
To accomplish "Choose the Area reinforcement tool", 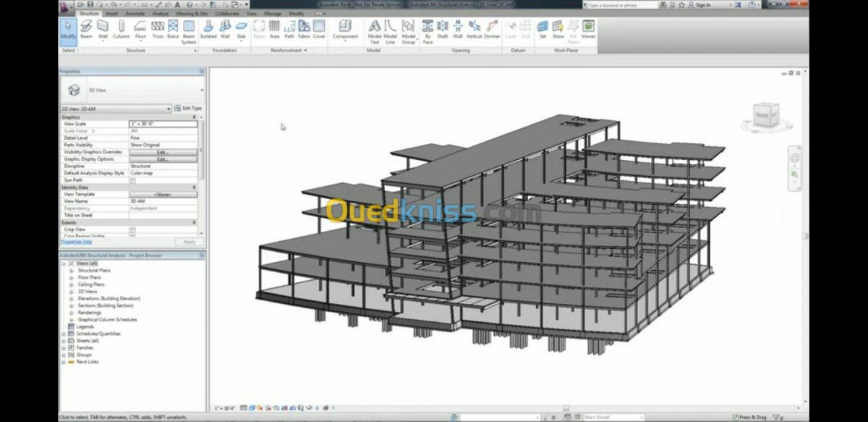I will (x=275, y=30).
